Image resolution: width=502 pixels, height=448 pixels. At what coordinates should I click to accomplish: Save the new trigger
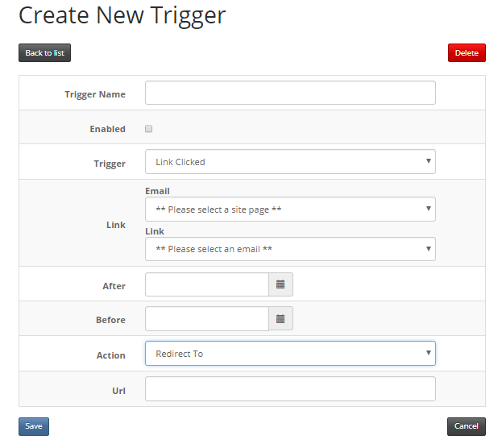34,426
